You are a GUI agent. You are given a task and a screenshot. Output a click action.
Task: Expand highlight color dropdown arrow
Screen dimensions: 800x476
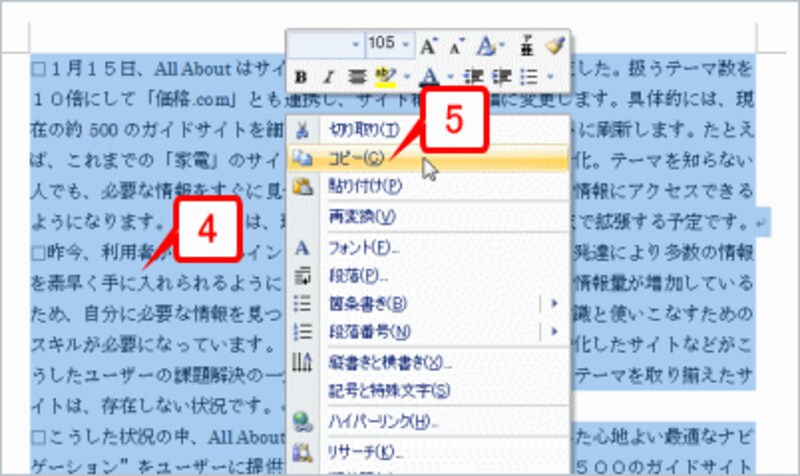(x=406, y=77)
